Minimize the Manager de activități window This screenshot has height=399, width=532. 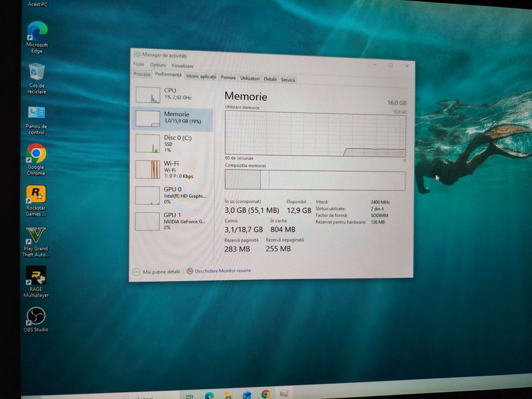coord(375,64)
